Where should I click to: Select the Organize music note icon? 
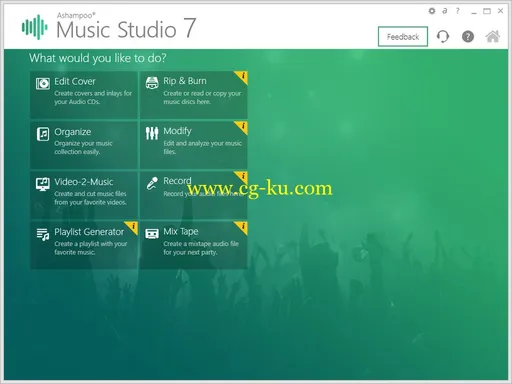coord(43,134)
